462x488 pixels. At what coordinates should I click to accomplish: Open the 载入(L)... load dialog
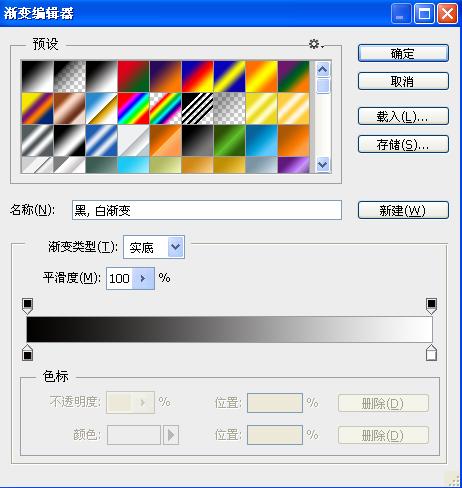click(x=403, y=116)
